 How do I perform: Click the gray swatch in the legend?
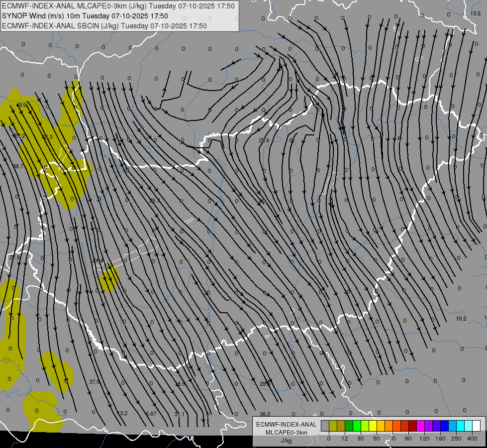pos(325,426)
